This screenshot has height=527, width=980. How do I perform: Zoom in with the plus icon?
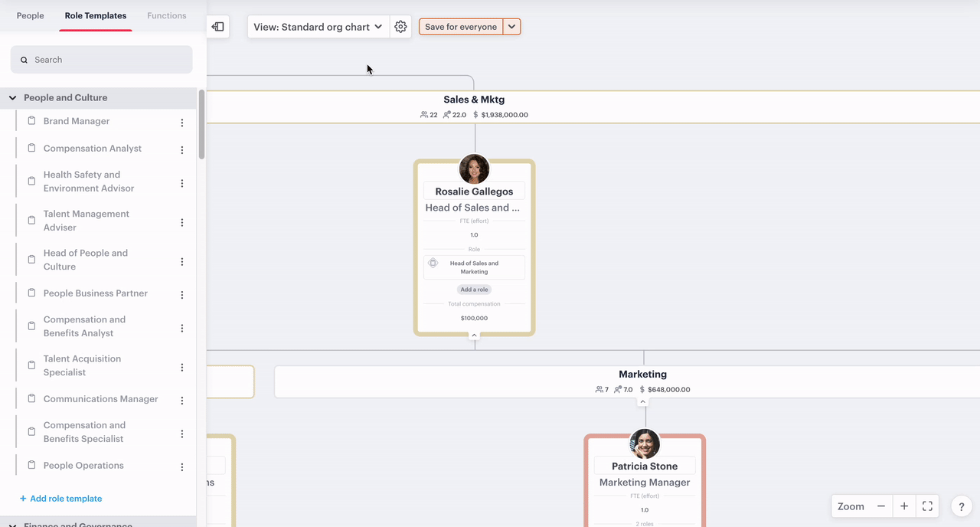click(904, 506)
